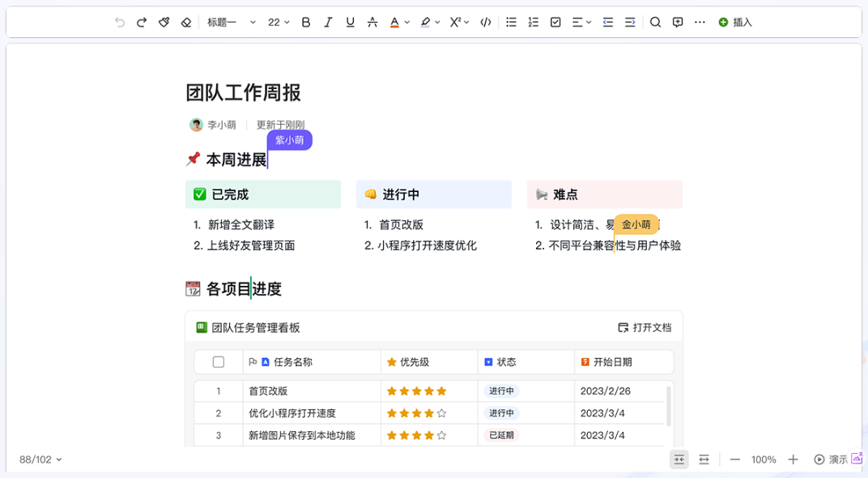868x478 pixels.
Task: Toggle underline formatting
Action: pos(350,23)
